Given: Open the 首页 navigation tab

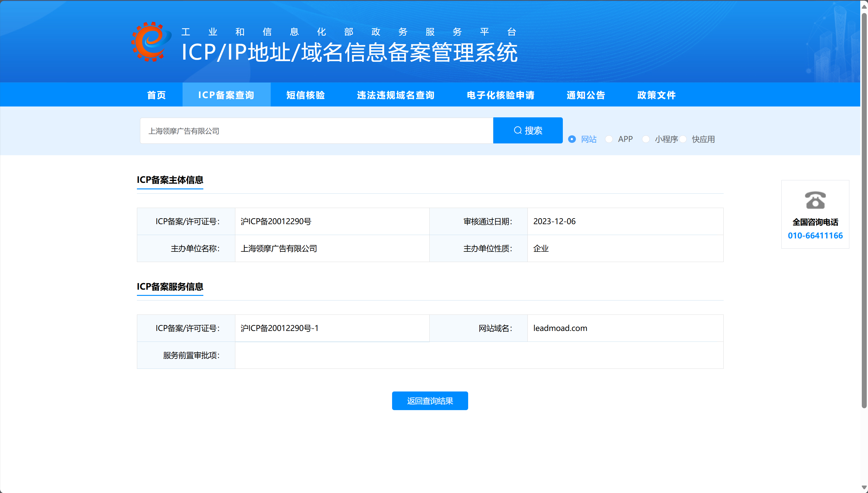Looking at the screenshot, I should pyautogui.click(x=156, y=95).
